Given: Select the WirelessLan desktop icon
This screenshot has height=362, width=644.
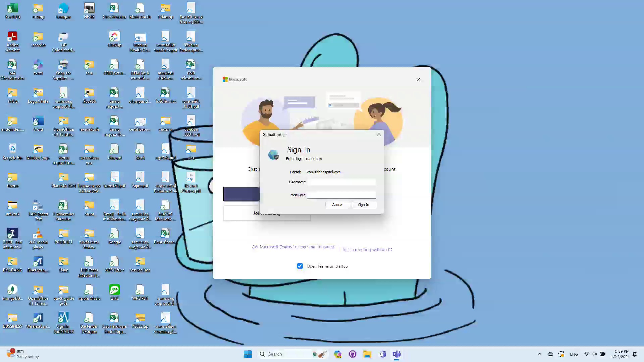Looking at the screenshot, I should point(38,321).
